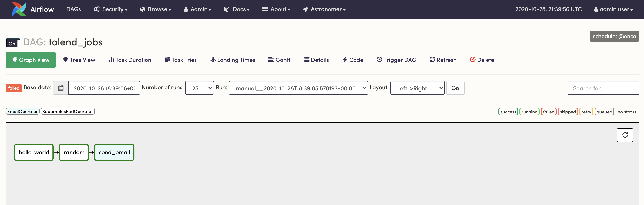Screen dimensions: 644x205
Task: View Task Tries chart
Action: (181, 60)
